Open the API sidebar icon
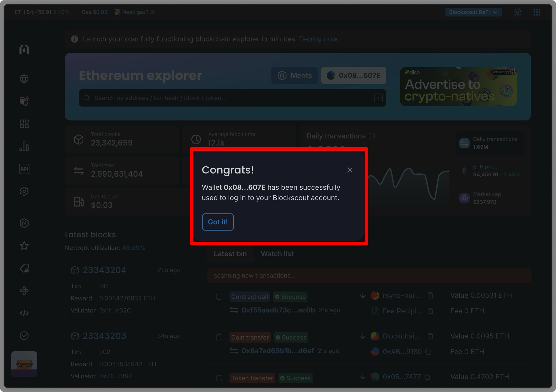The image size is (556, 392). pyautogui.click(x=24, y=169)
